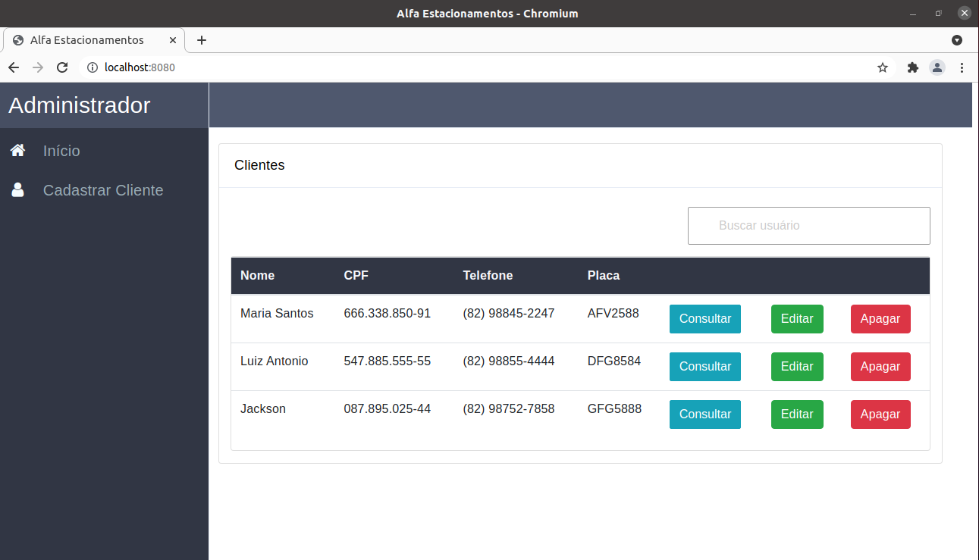This screenshot has width=979, height=560.
Task: Click the reload page icon
Action: click(62, 67)
